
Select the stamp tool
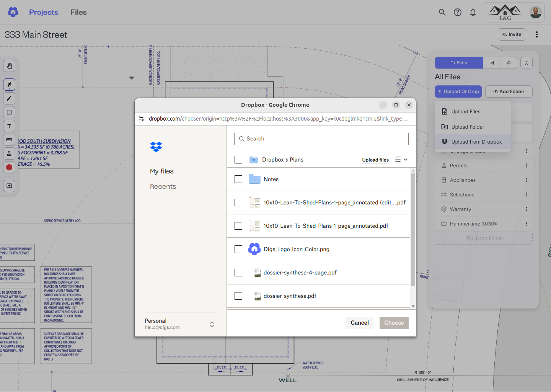click(x=9, y=154)
